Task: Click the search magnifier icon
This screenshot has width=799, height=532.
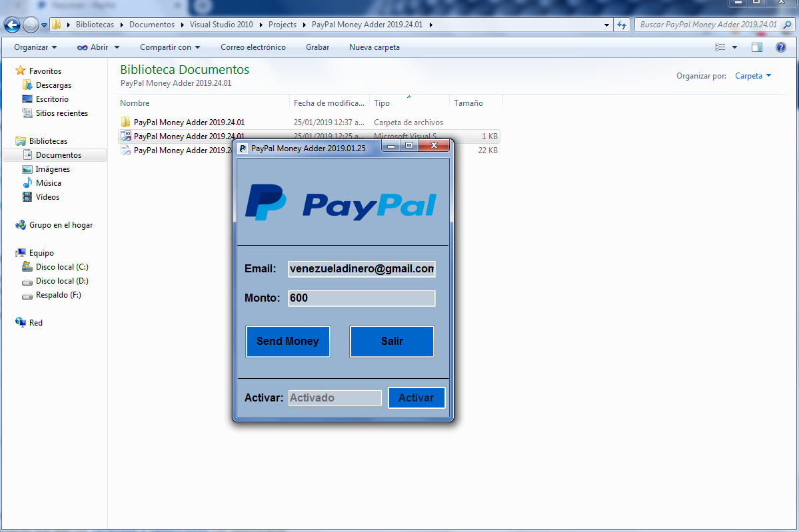Action: click(x=787, y=25)
